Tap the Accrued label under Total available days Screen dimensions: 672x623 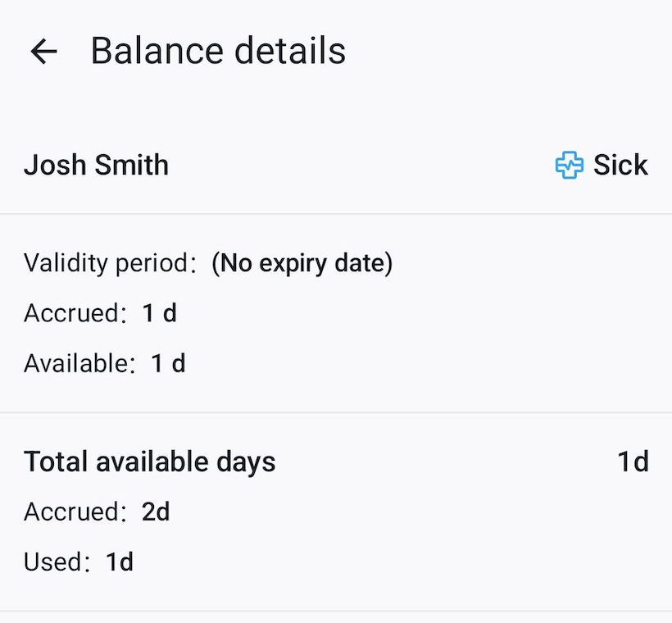click(x=70, y=512)
